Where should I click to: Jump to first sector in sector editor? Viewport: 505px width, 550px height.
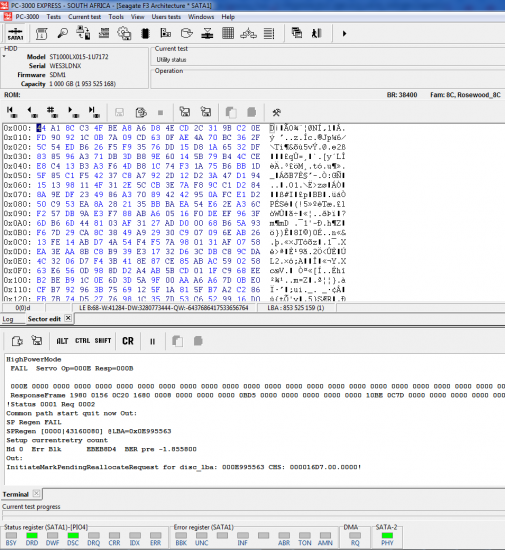point(12,112)
